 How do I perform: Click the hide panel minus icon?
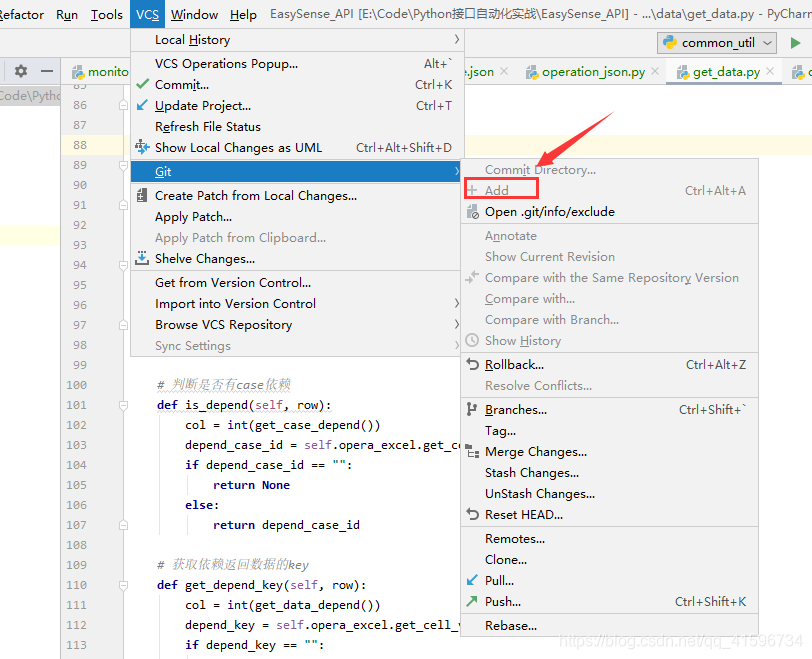point(47,71)
